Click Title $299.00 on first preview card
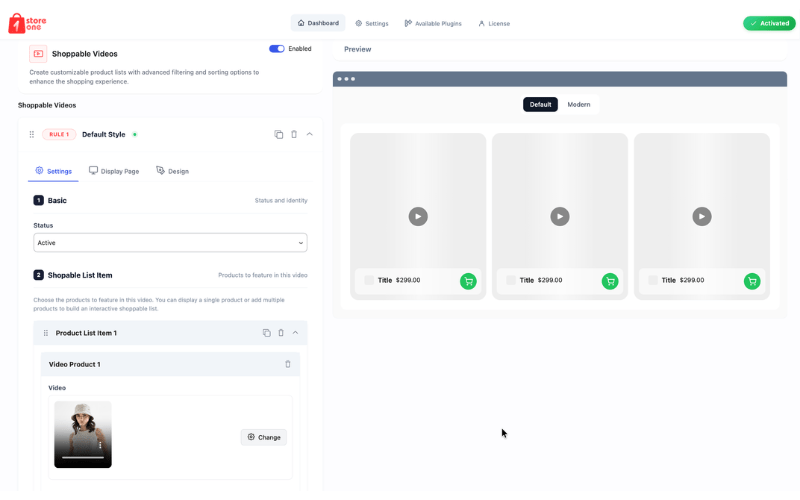Screen dimensions: 800x500 (x=399, y=280)
